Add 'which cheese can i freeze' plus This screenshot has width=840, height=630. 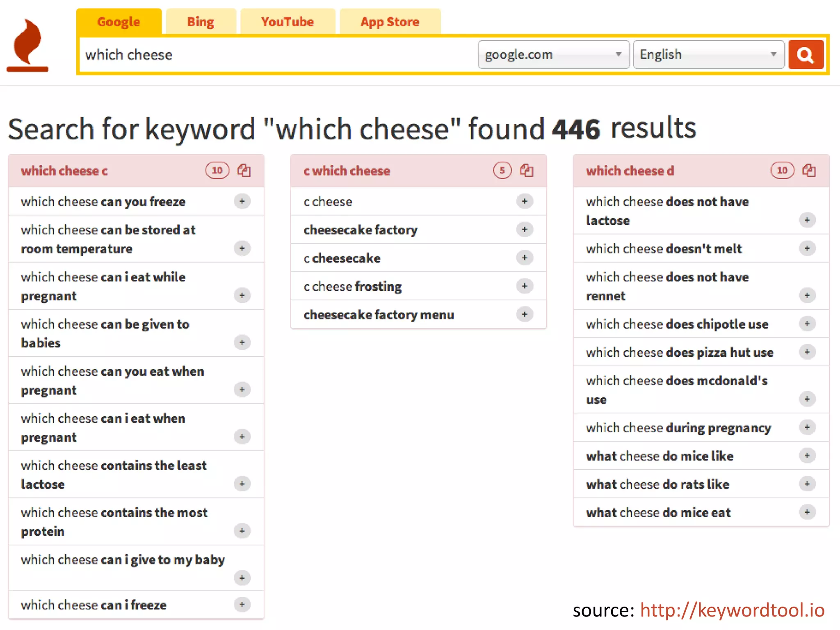[x=242, y=604]
